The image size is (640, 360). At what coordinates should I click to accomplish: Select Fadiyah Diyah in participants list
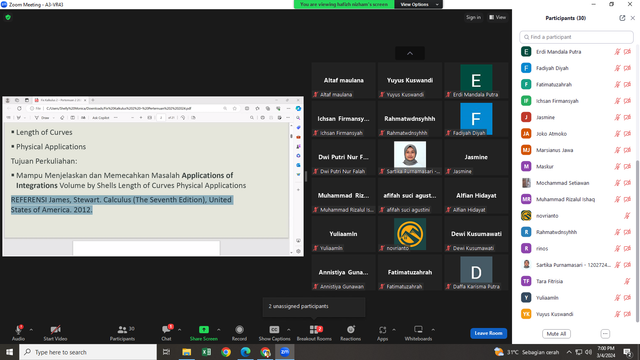(x=576, y=68)
